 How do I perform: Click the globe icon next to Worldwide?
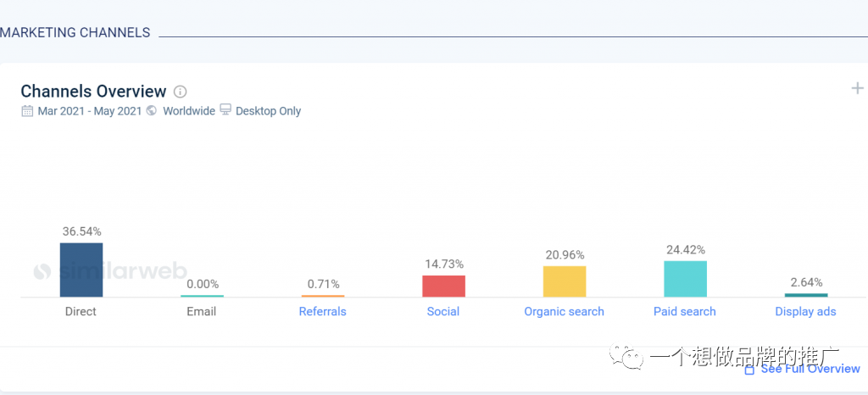point(152,111)
